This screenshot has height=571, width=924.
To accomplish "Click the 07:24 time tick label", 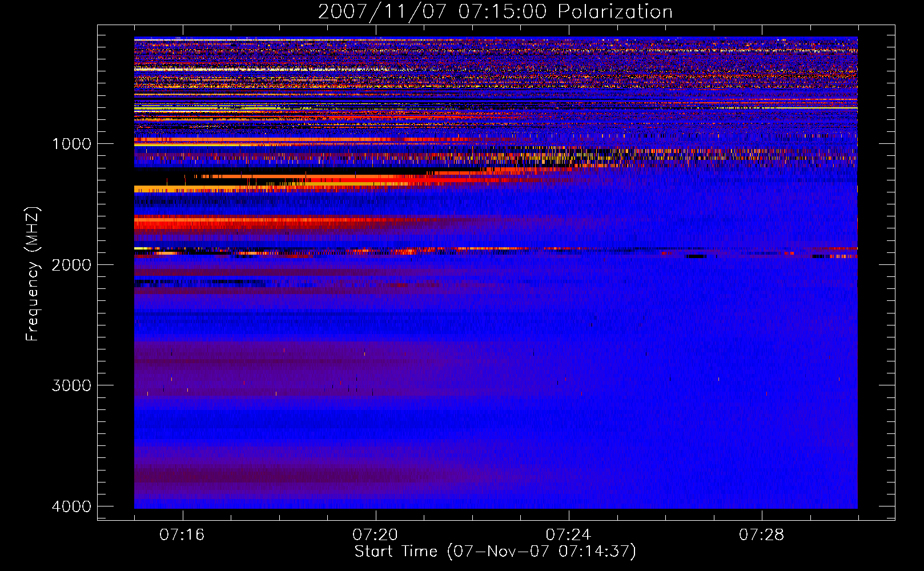I will (569, 534).
